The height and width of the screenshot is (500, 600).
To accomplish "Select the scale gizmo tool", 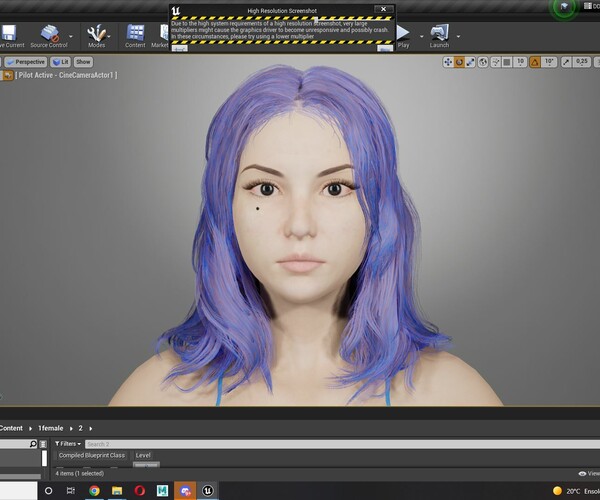I will coord(470,62).
